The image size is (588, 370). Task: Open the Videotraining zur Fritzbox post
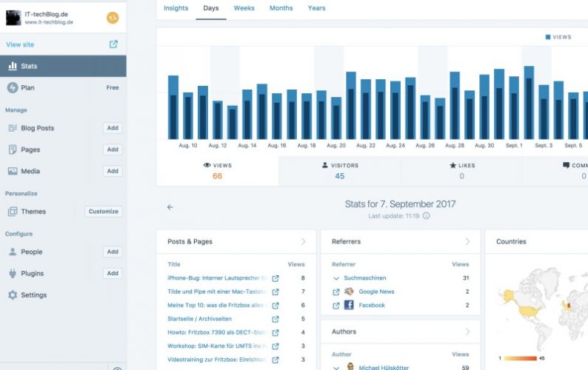tap(217, 360)
